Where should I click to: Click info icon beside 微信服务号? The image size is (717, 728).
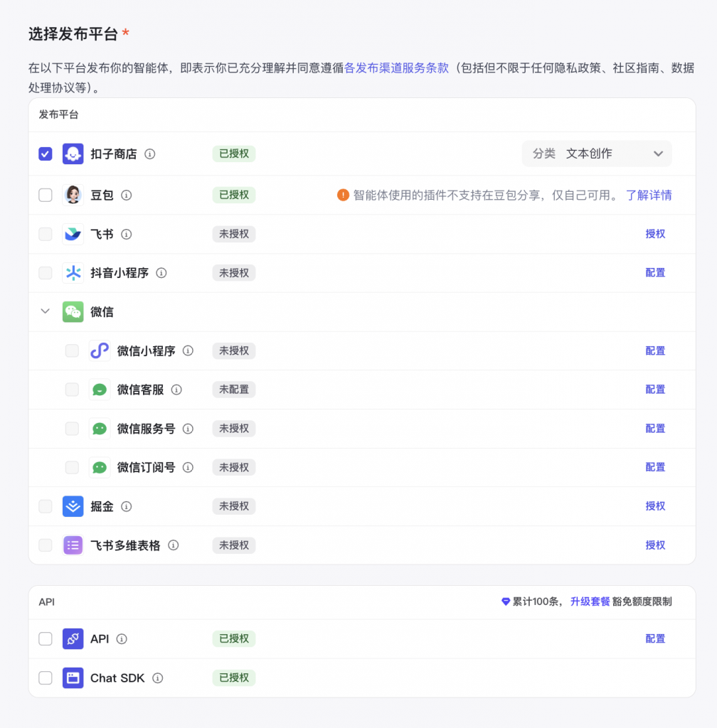[x=188, y=429]
